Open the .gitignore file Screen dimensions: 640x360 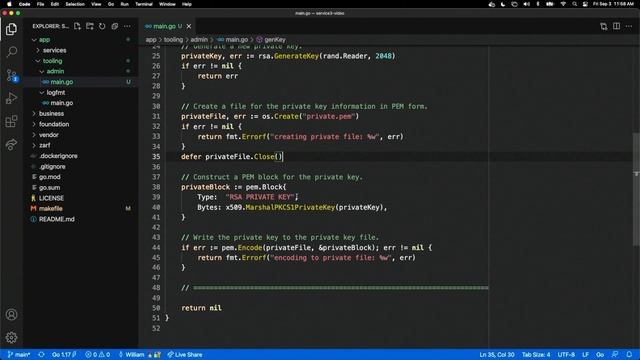point(52,167)
